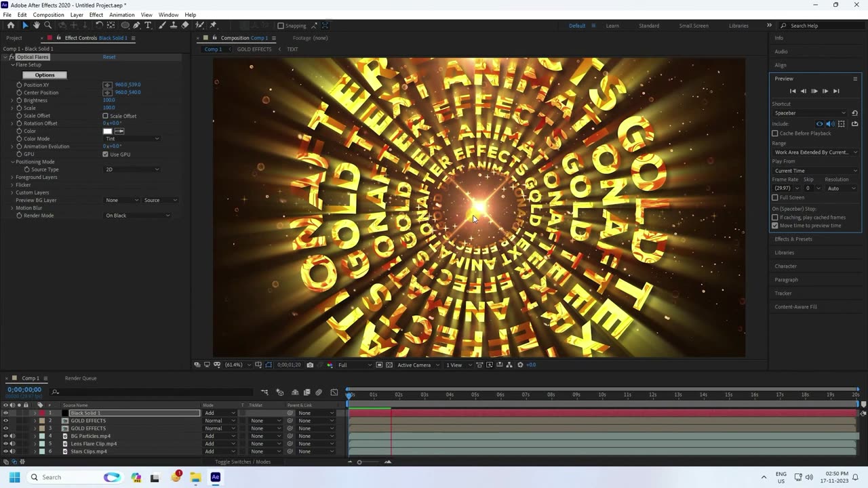Click the snapshot camera icon in viewer

coord(310,365)
